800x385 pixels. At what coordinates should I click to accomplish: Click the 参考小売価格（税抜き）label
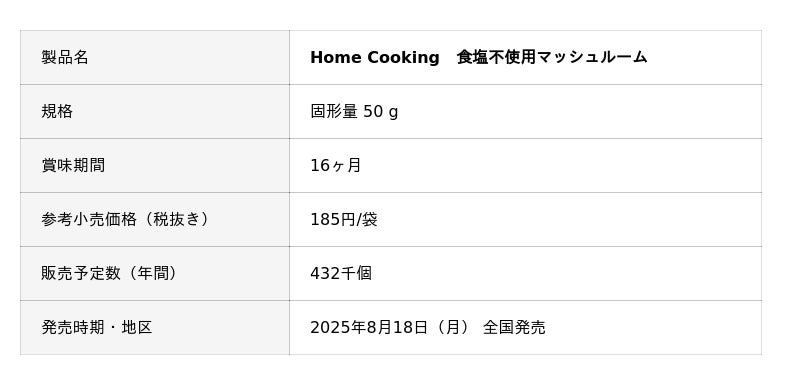click(126, 219)
